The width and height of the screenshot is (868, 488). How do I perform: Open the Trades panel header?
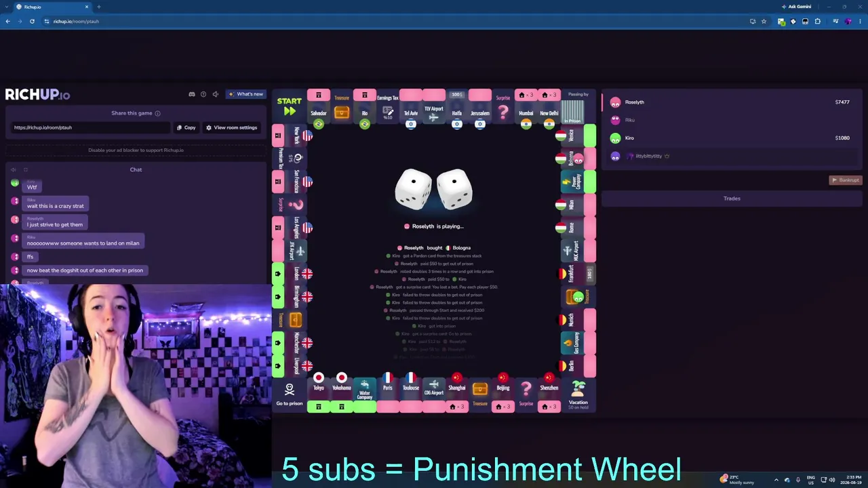[732, 199]
